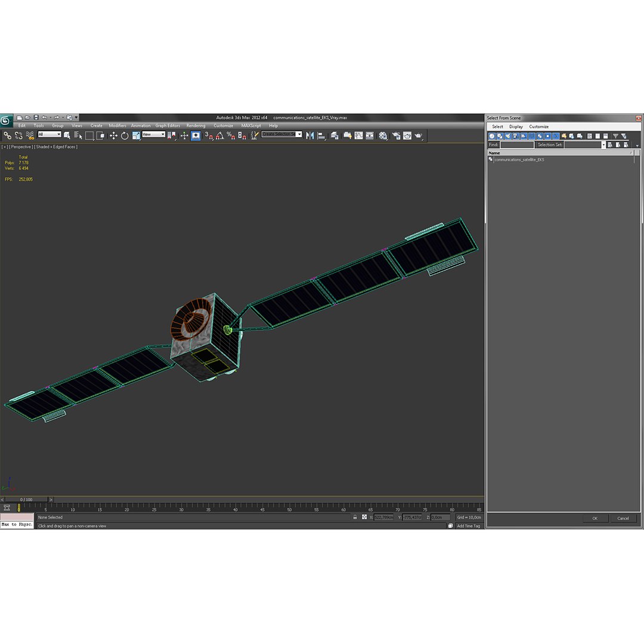Image resolution: width=644 pixels, height=644 pixels.
Task: Click the time slider 0 / 100 handle
Action: click(26, 500)
